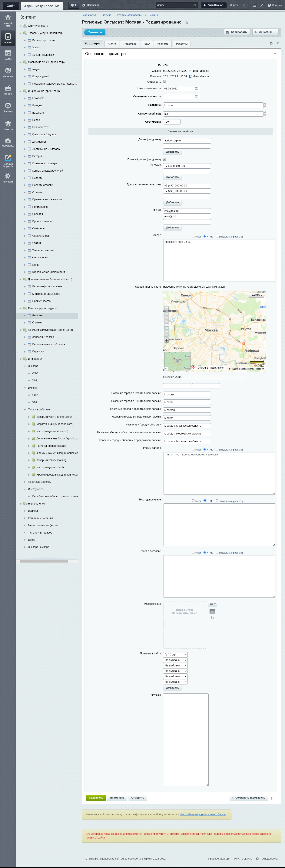Viewport: 285px width, 868px height.
Task: Open the Сайты calendar icon in sidebar
Action: 8,53
